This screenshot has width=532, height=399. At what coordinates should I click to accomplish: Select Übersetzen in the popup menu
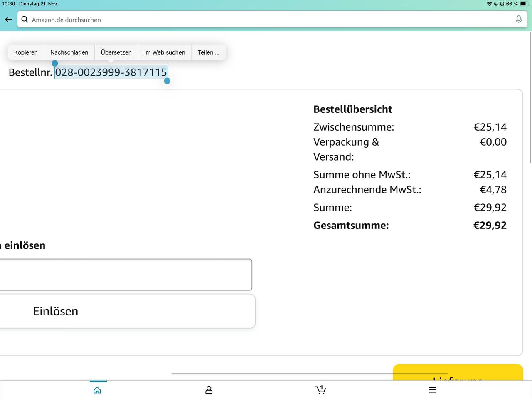(116, 52)
